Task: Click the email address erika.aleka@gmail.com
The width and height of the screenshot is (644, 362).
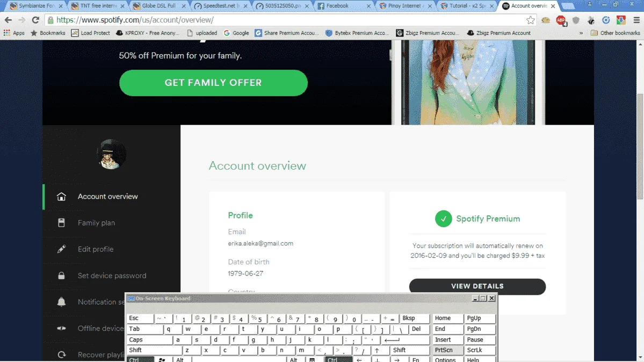Action: (x=261, y=243)
